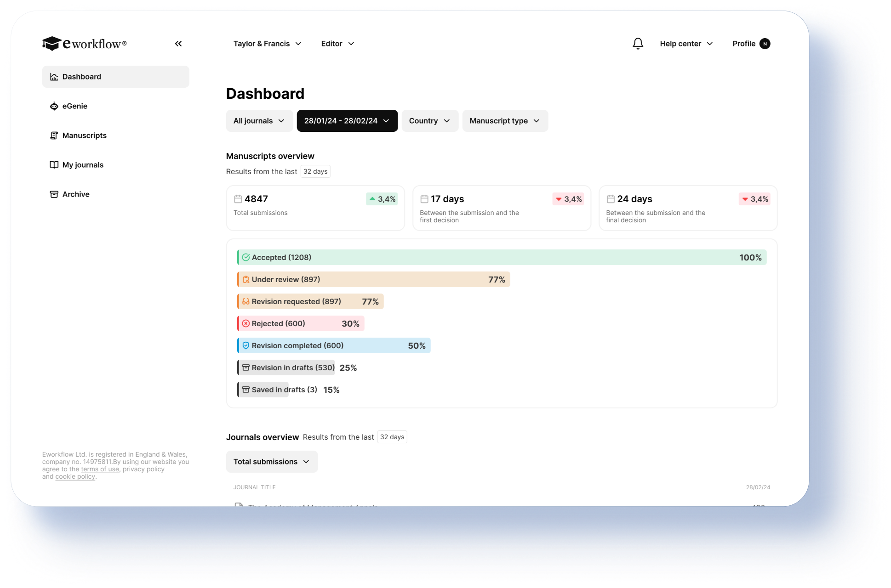
Task: Click the Archive box icon in sidebar
Action: pos(54,194)
